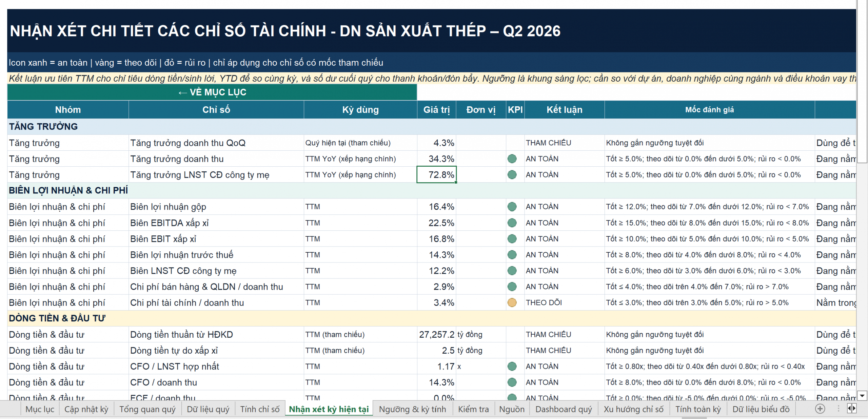Viewport: 868px width, 419px height.
Task: Open the Dữ liệu biểu đồ tab
Action: pos(761,409)
